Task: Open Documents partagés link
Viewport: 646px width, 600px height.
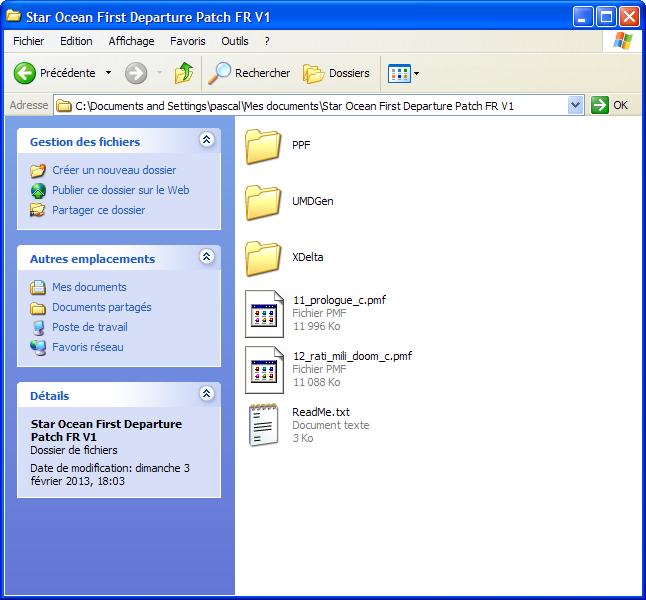Action: click(102, 307)
